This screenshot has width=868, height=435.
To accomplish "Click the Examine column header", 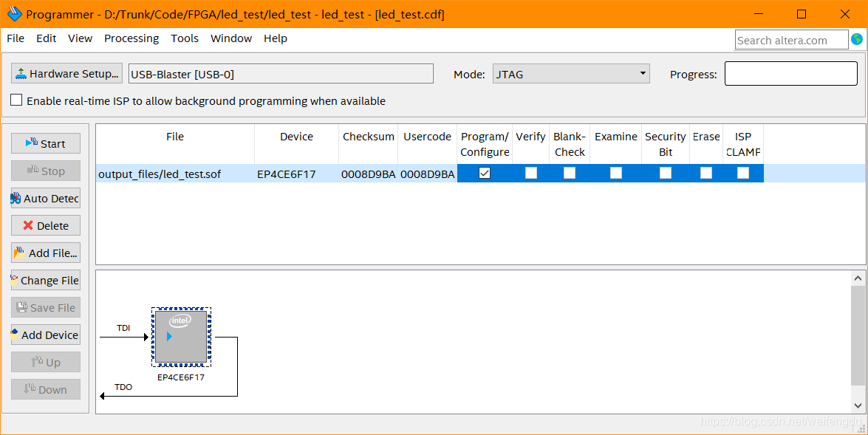I will click(x=615, y=144).
